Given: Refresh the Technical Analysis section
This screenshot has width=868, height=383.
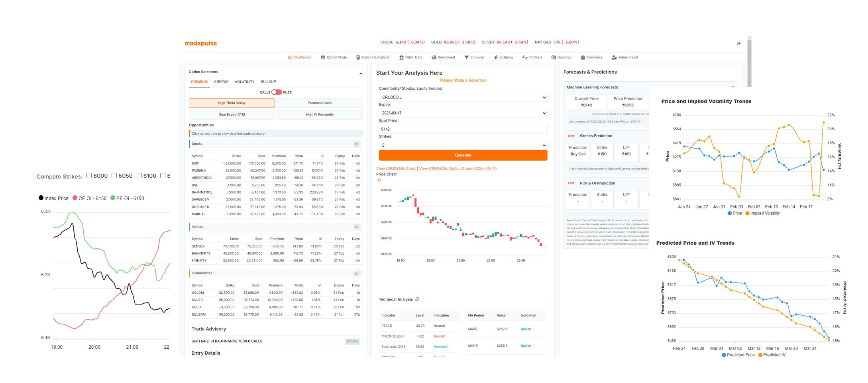Looking at the screenshot, I should 417,299.
